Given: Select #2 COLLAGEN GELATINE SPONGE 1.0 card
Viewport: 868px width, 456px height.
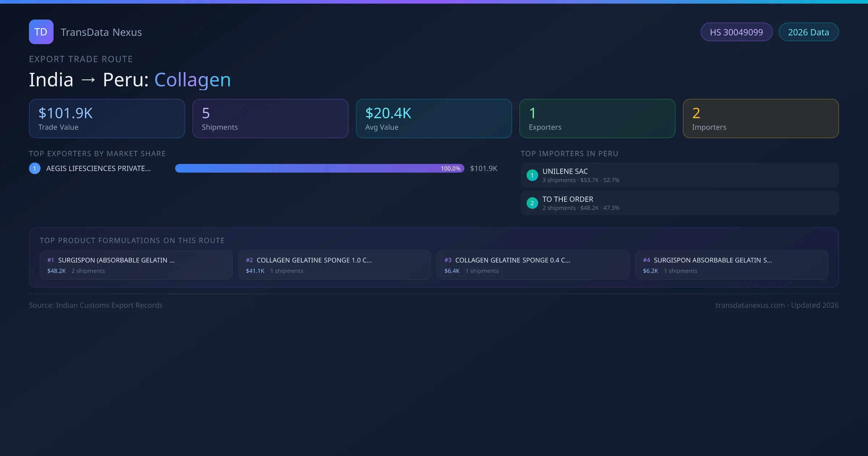Looking at the screenshot, I should [x=334, y=265].
